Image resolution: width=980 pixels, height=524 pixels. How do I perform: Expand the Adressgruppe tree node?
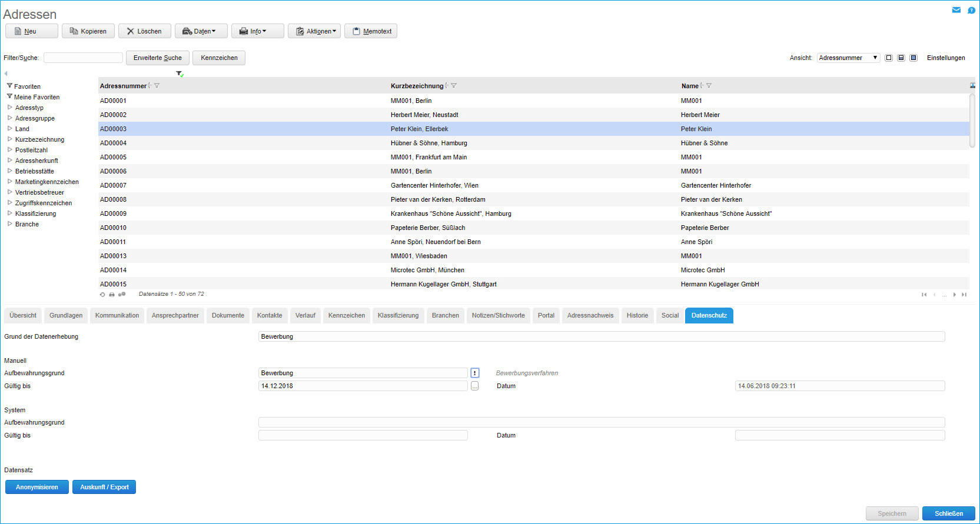point(10,118)
